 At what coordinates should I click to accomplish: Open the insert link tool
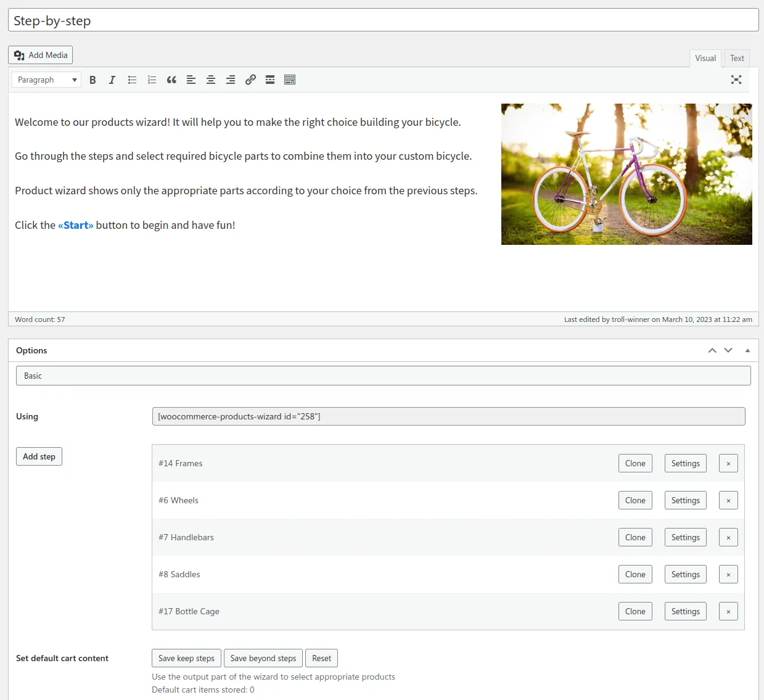tap(250, 80)
